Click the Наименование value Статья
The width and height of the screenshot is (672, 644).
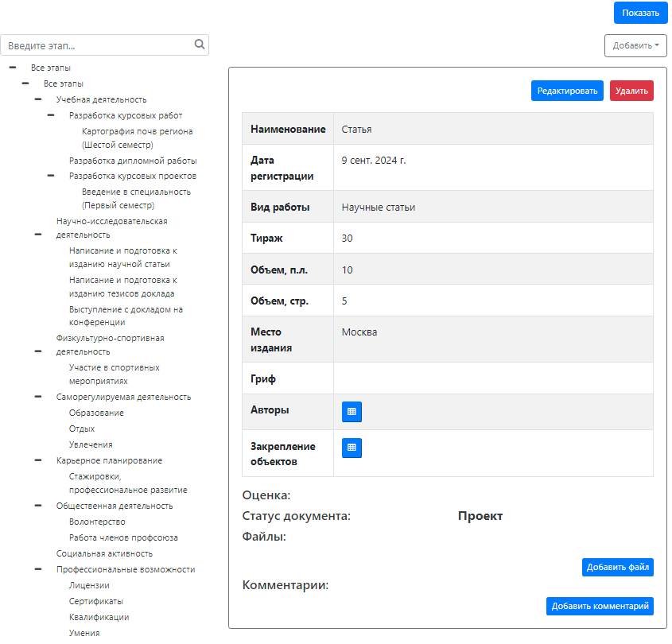click(x=356, y=129)
